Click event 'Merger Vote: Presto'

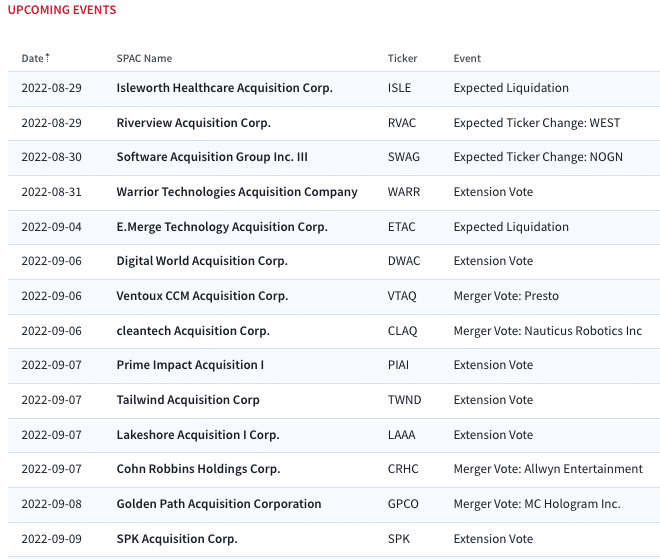[506, 296]
